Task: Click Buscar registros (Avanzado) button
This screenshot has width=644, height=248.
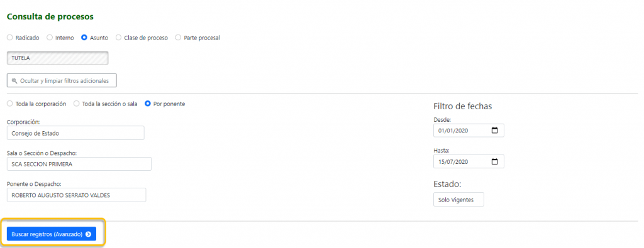Action: click(52, 234)
